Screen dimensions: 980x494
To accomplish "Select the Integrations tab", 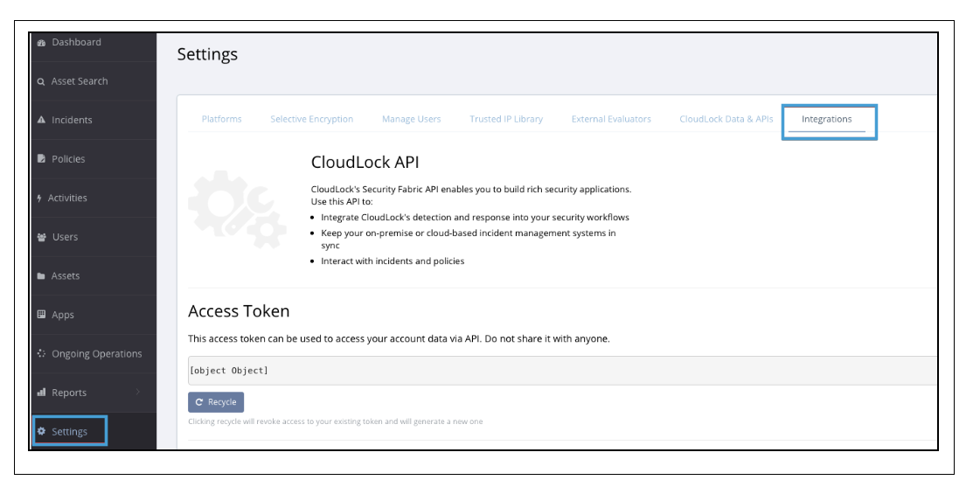I will click(x=826, y=119).
